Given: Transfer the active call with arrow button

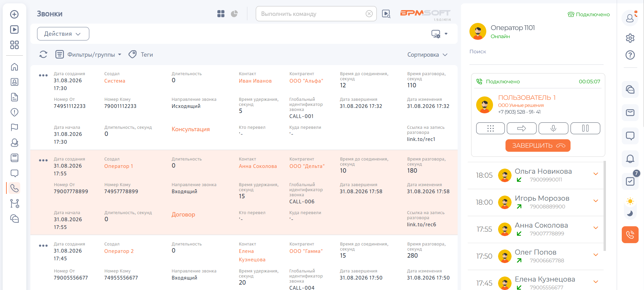Looking at the screenshot, I should pyautogui.click(x=522, y=128).
